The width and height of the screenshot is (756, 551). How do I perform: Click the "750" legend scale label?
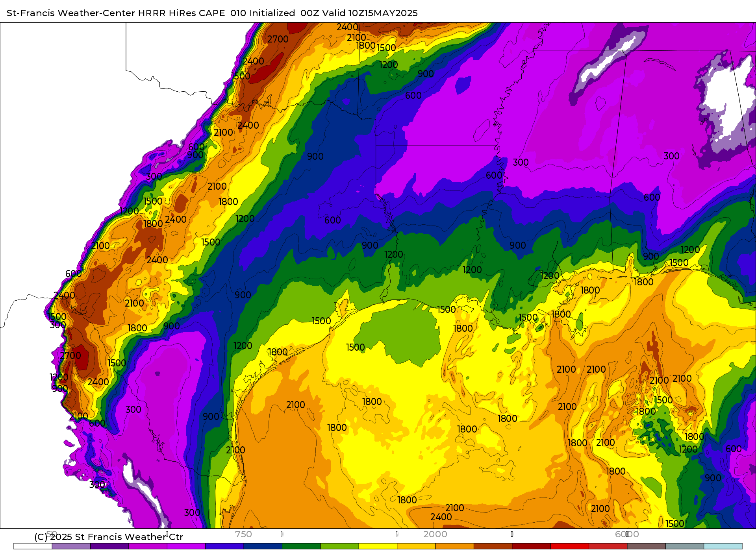point(243,534)
